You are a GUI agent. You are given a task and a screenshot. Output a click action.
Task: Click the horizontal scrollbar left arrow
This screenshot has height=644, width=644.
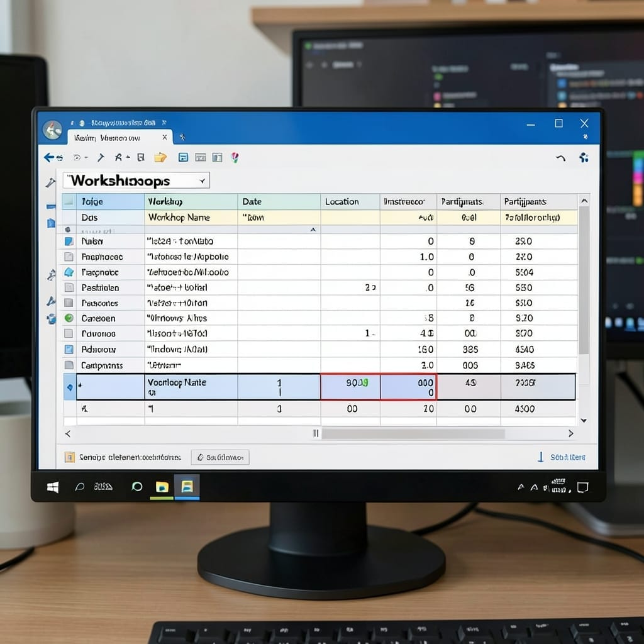(x=68, y=433)
